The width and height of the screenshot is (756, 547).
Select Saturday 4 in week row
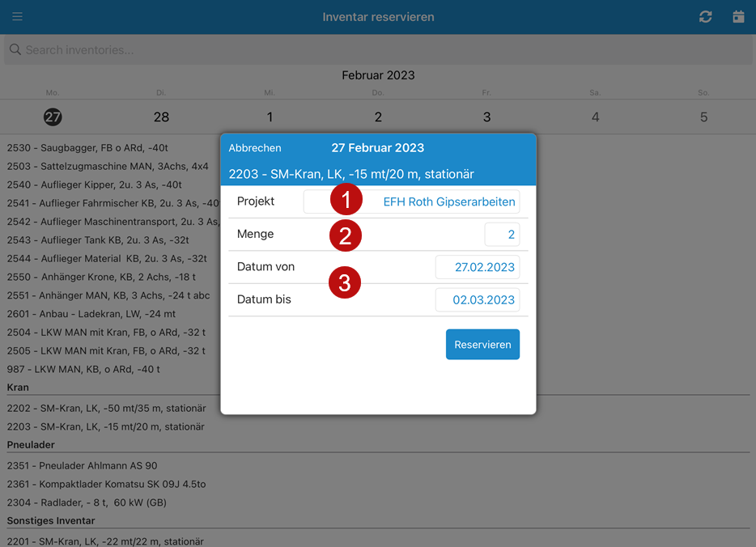595,117
